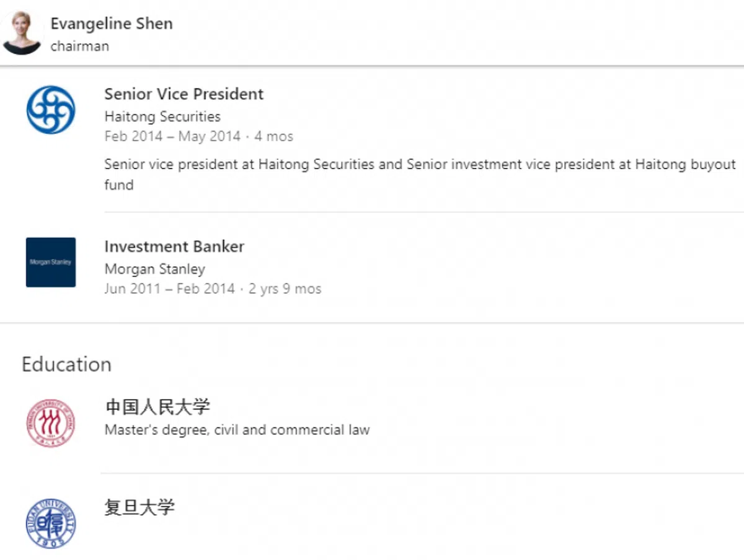
Task: Open the red Renmin University crest
Action: coord(51,423)
